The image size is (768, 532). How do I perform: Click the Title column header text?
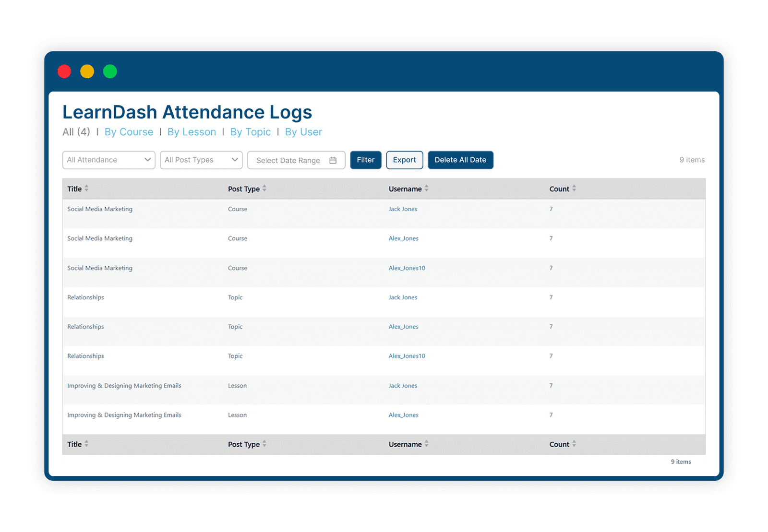[x=74, y=189]
